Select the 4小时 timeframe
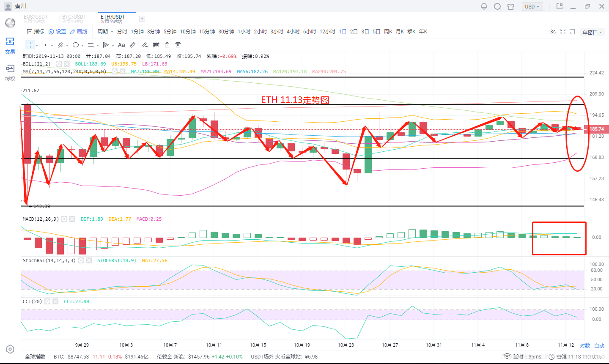This screenshot has width=609, height=364. [293, 32]
